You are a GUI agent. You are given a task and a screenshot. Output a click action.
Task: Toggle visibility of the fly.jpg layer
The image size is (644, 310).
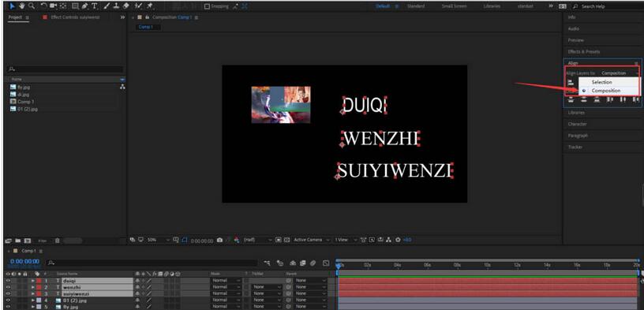tap(8, 307)
